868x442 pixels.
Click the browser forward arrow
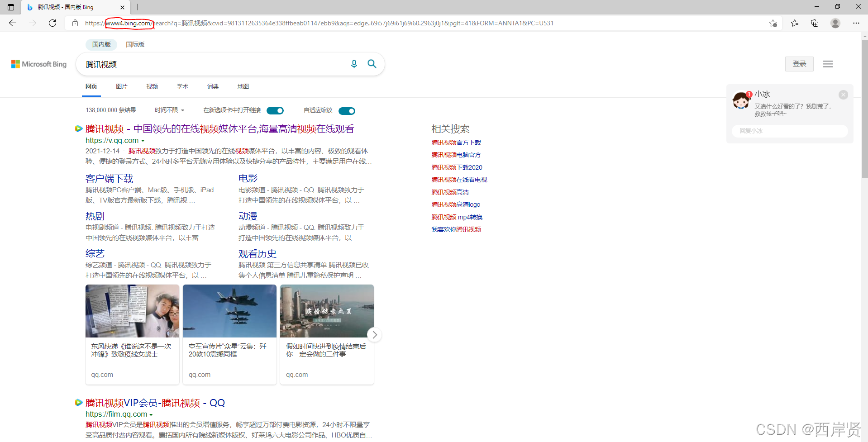coord(33,23)
